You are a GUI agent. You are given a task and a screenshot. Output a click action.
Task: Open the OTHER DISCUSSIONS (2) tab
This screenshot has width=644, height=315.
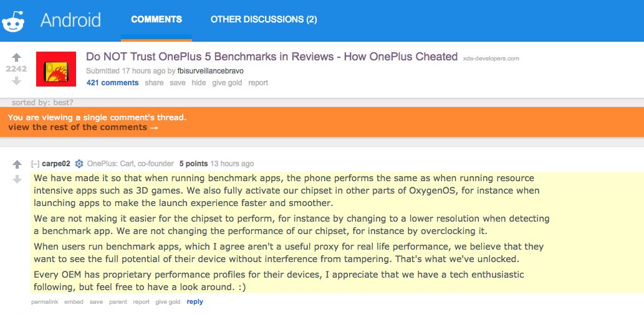(x=264, y=19)
